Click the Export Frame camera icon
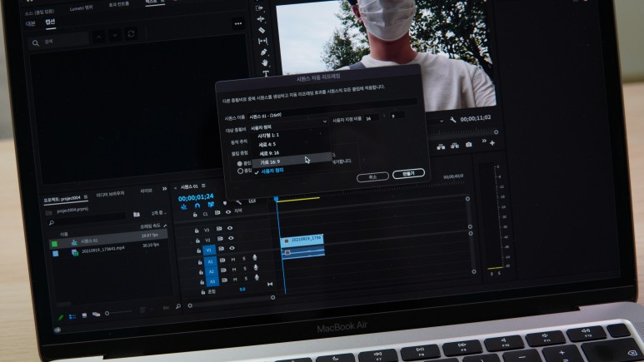644x362 pixels. click(468, 145)
